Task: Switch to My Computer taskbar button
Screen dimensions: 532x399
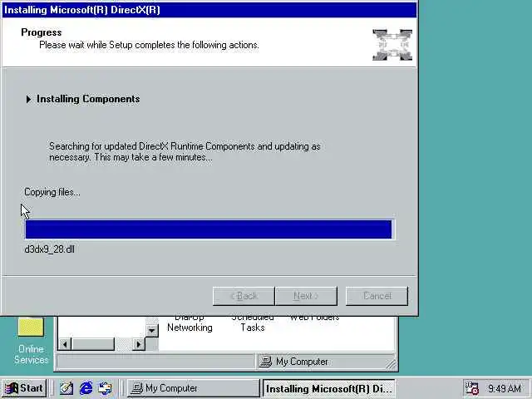Action: 194,388
